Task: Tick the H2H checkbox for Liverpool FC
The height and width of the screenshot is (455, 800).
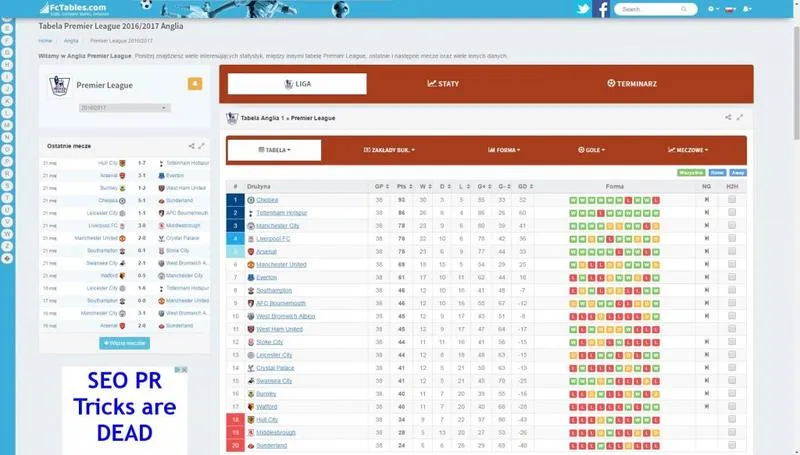Action: coord(732,238)
